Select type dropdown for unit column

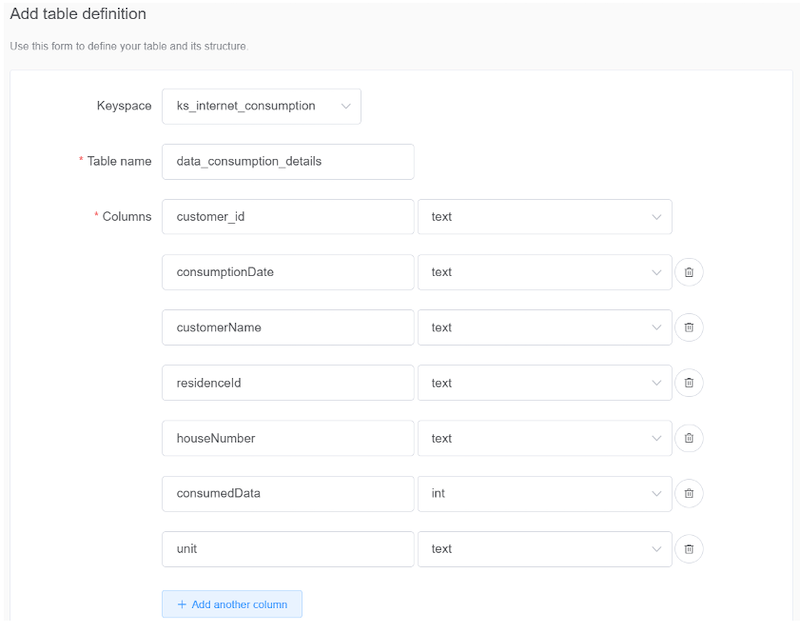544,549
